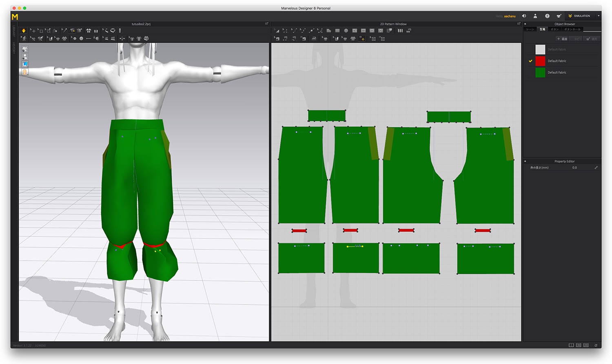Collapse the Object Browser panel arrow

click(525, 24)
